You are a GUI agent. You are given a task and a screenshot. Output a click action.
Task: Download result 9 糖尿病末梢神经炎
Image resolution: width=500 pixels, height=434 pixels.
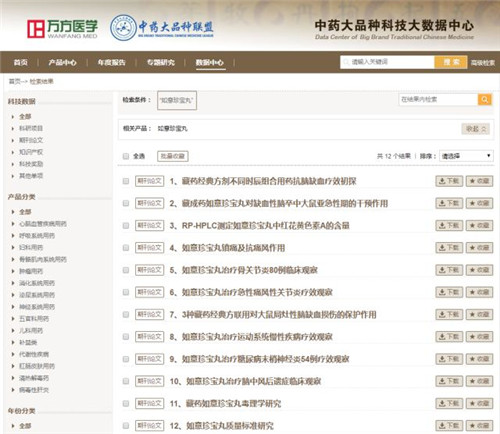coord(449,359)
